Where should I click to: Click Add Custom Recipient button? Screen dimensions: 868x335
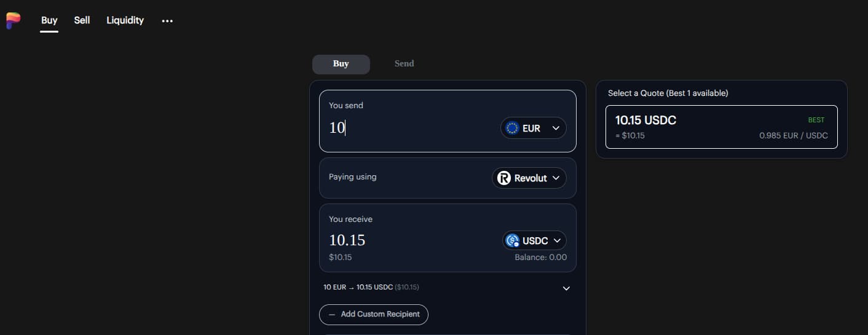(x=374, y=314)
